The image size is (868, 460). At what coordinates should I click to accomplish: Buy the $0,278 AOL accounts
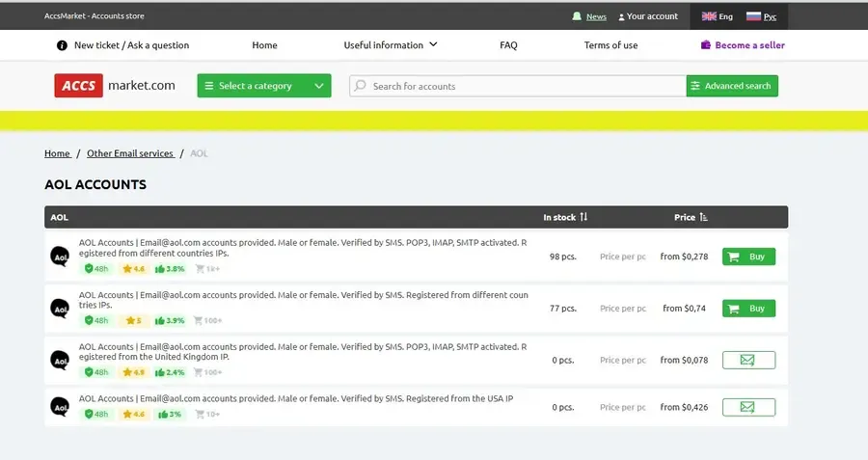748,257
